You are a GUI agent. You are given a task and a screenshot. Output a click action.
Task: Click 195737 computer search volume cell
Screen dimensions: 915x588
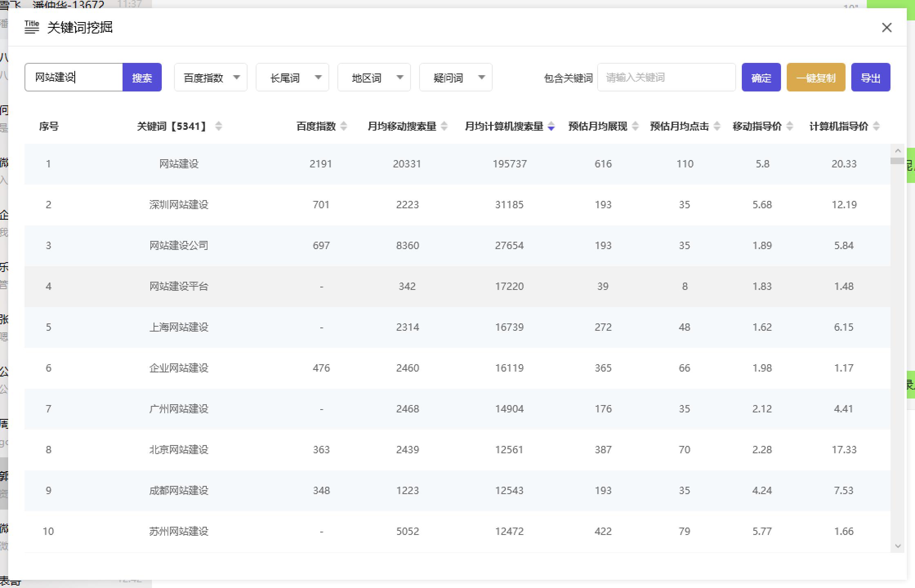[x=509, y=164]
